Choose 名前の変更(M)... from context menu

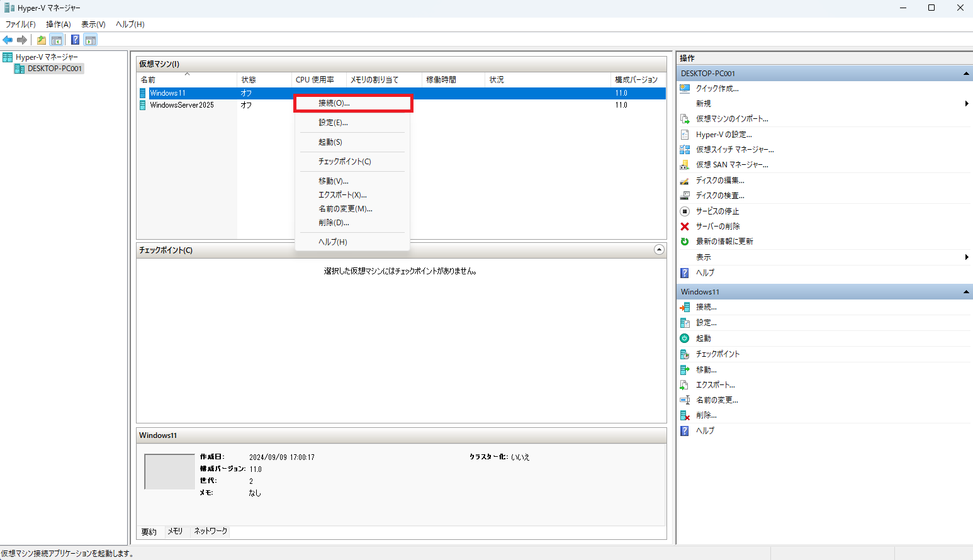pos(352,209)
